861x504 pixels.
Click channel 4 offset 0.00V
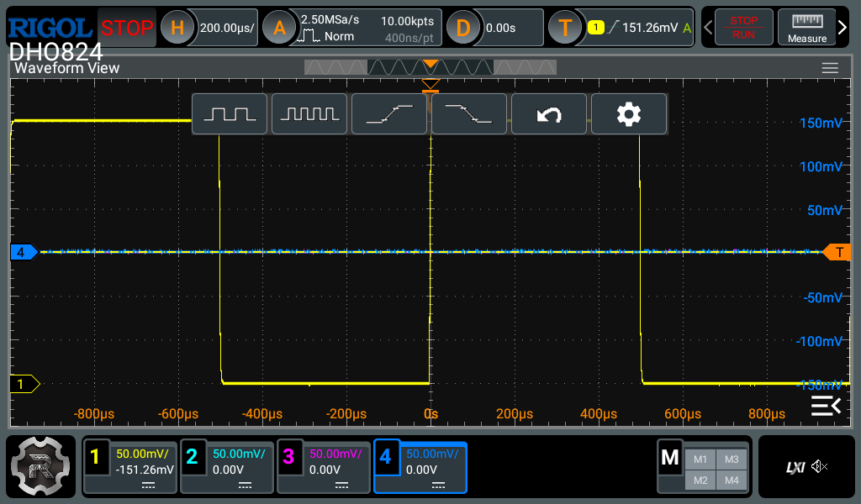tap(422, 470)
